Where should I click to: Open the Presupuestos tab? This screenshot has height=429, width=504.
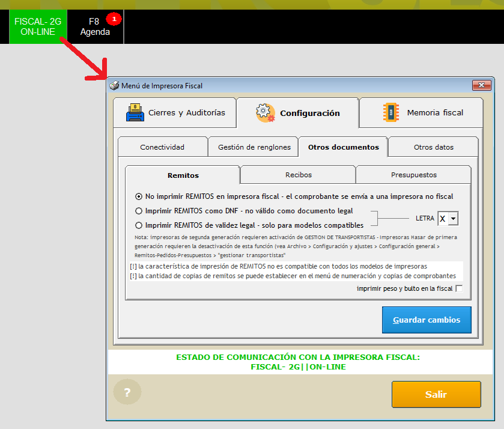[x=413, y=175]
